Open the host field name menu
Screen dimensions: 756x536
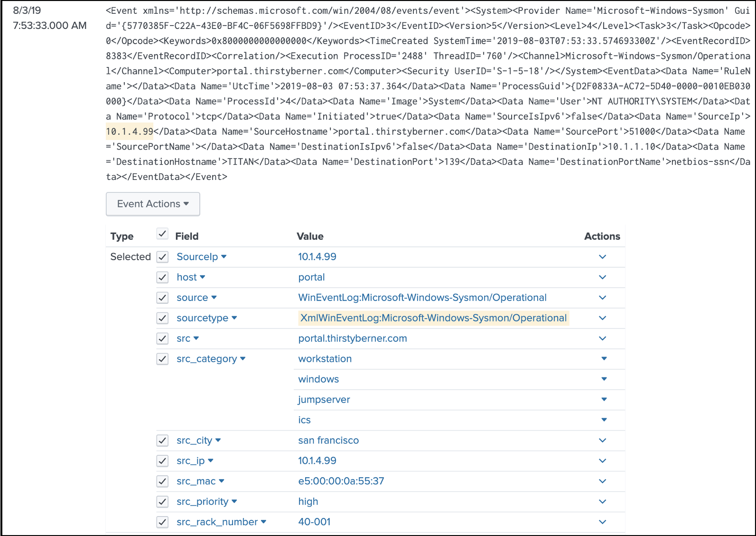pos(191,277)
